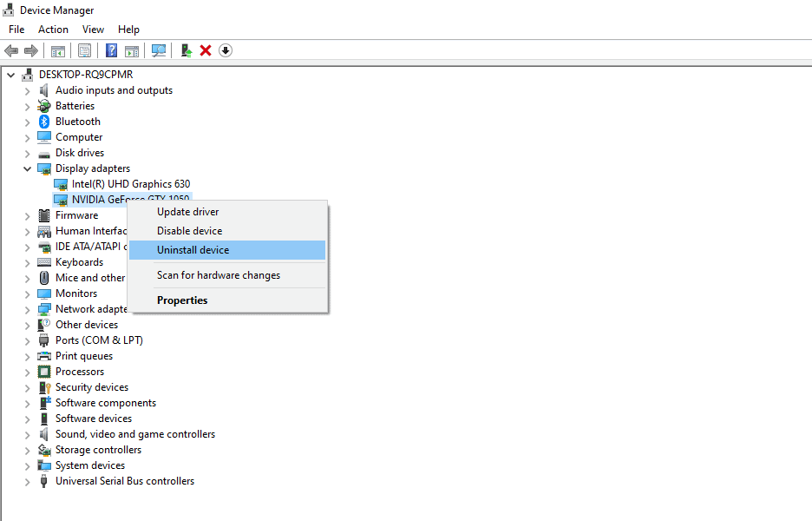Expand the Other devices category

(28, 326)
